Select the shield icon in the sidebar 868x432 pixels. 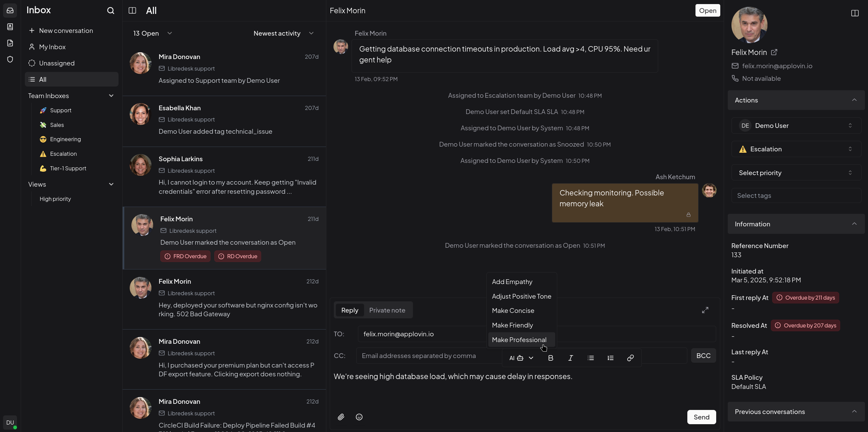tap(10, 59)
